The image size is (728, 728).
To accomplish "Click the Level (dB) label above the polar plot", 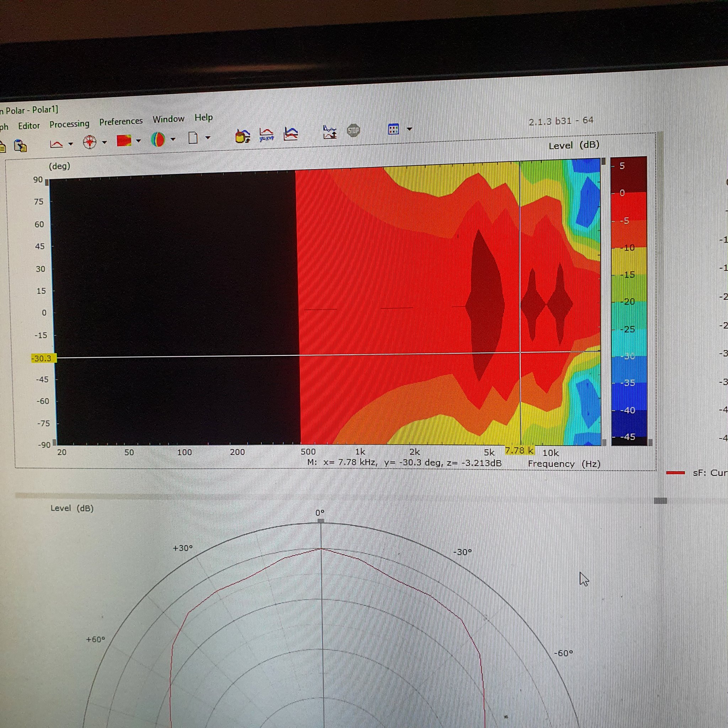I will pyautogui.click(x=72, y=508).
